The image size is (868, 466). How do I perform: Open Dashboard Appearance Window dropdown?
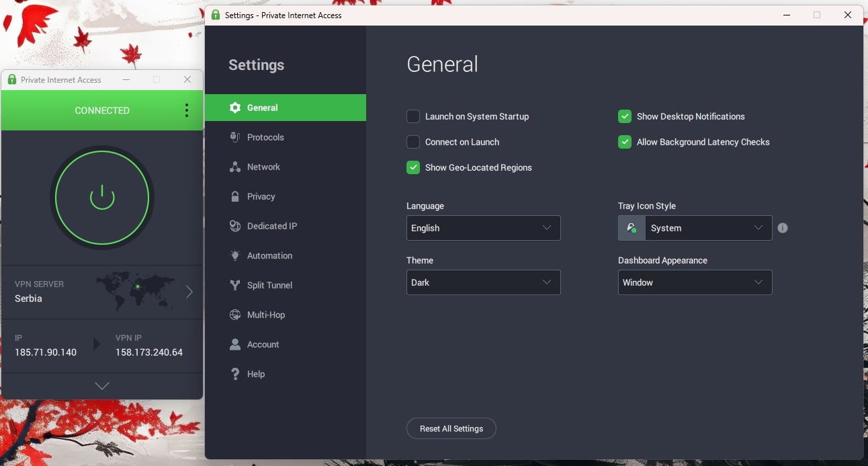695,282
